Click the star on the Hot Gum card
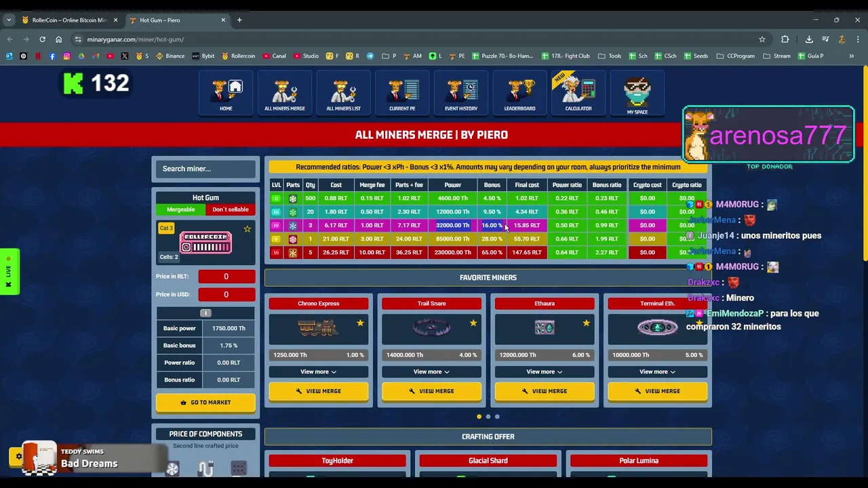Screen dimensions: 868x488 [248, 229]
